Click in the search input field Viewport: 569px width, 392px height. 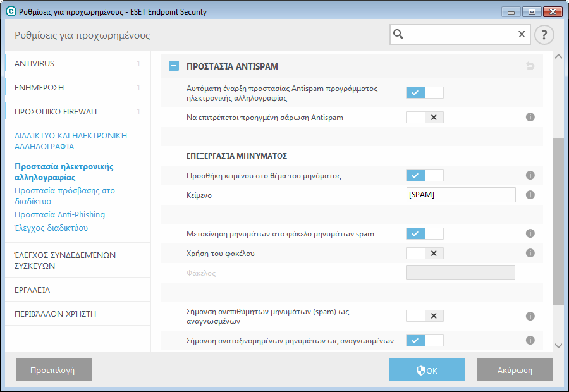point(460,35)
